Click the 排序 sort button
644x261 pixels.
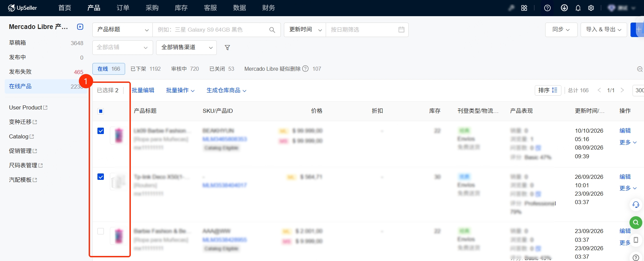tap(548, 90)
